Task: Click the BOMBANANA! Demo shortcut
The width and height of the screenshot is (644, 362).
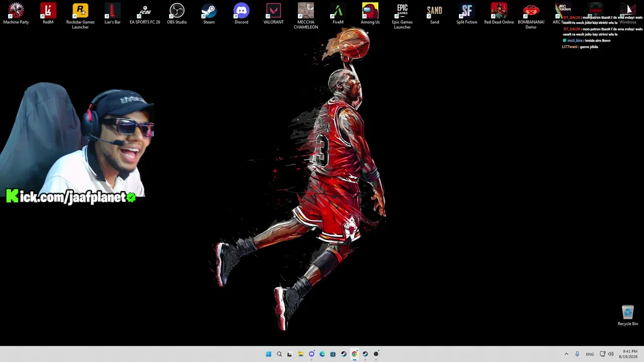Action: coord(531,16)
